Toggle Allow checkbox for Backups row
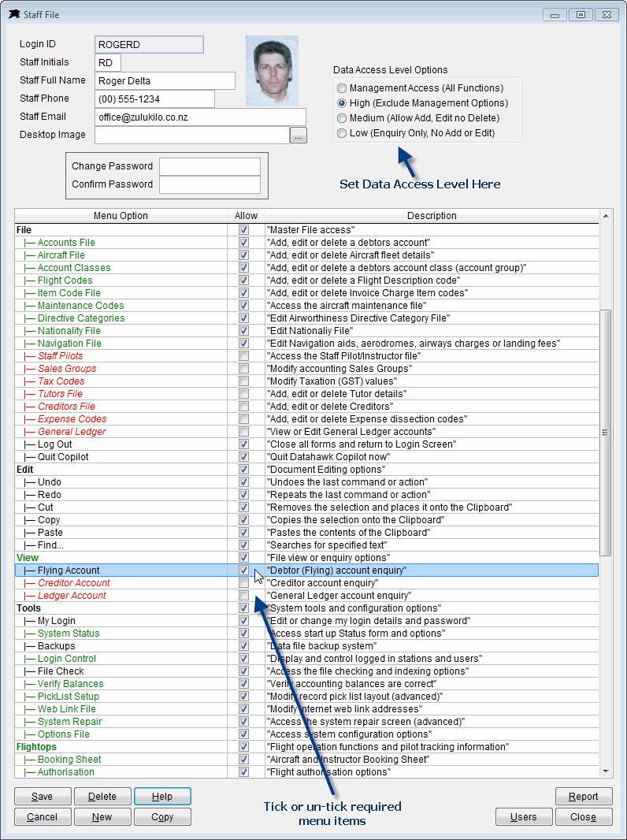Image resolution: width=627 pixels, height=840 pixels. pos(243,645)
